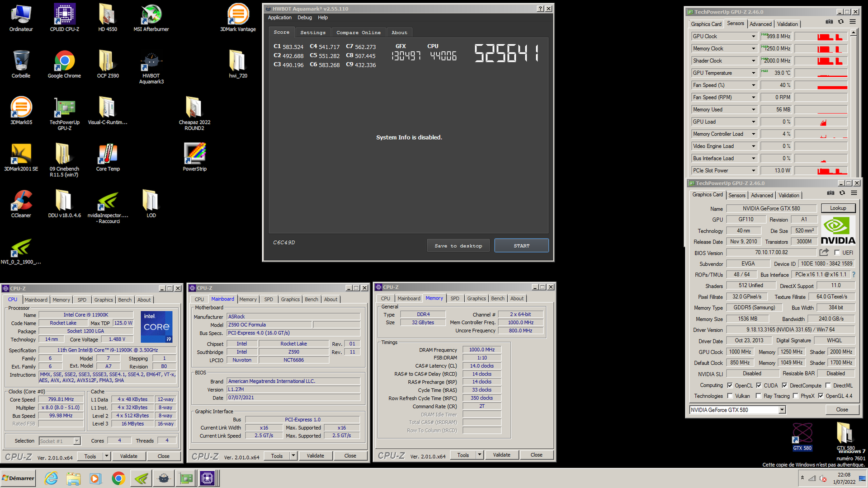Switch to CPU-Z taskbar button
Viewport: 868px width, 488px height.
pos(208,478)
